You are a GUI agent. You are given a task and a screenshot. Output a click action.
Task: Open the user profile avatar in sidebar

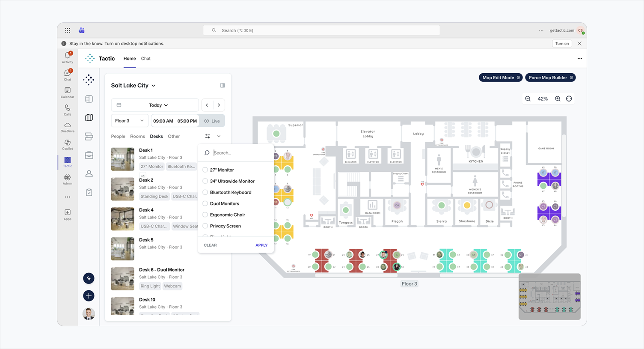pos(89,314)
